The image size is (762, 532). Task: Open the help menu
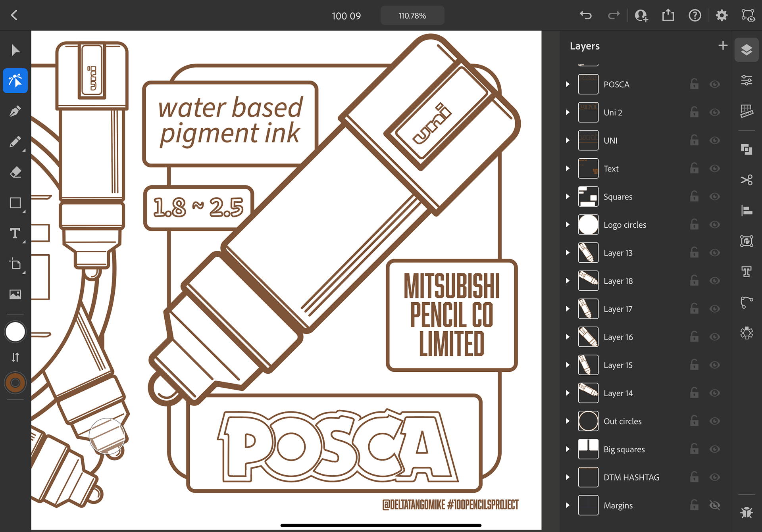[x=695, y=15]
